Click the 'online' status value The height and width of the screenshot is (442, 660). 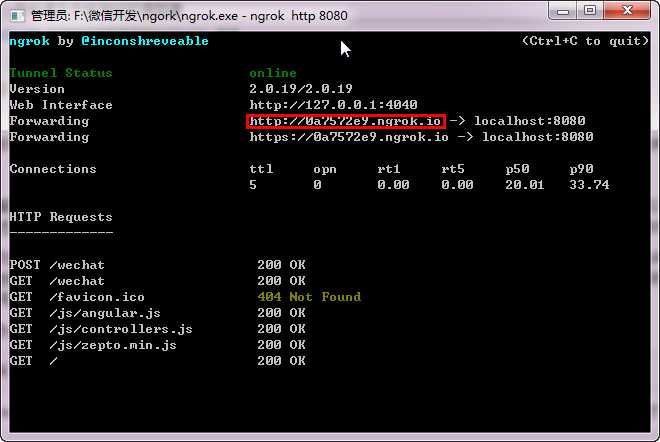coord(273,73)
